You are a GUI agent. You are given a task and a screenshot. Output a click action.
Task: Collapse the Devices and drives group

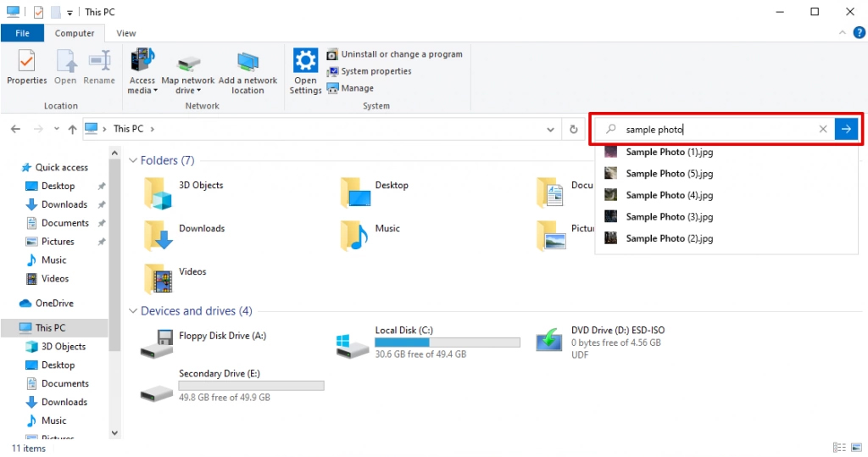(133, 311)
